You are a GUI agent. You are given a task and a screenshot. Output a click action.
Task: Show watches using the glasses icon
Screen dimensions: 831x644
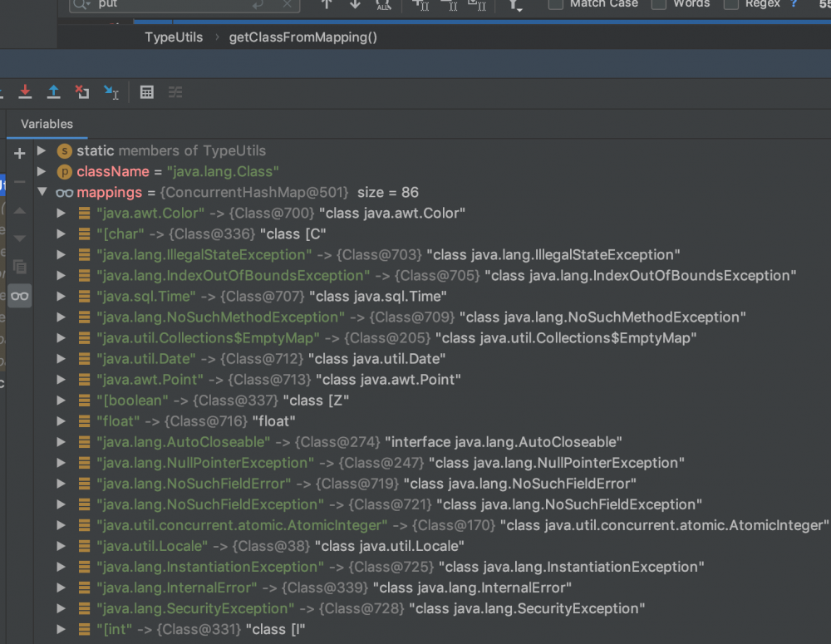coord(19,295)
